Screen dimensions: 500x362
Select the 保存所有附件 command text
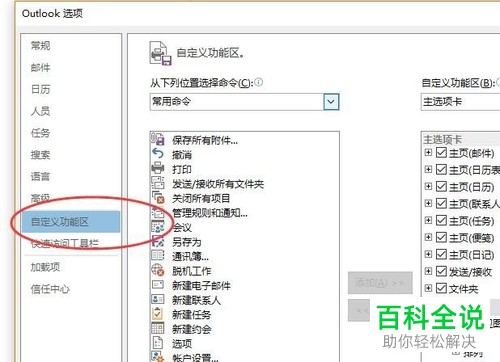point(205,140)
